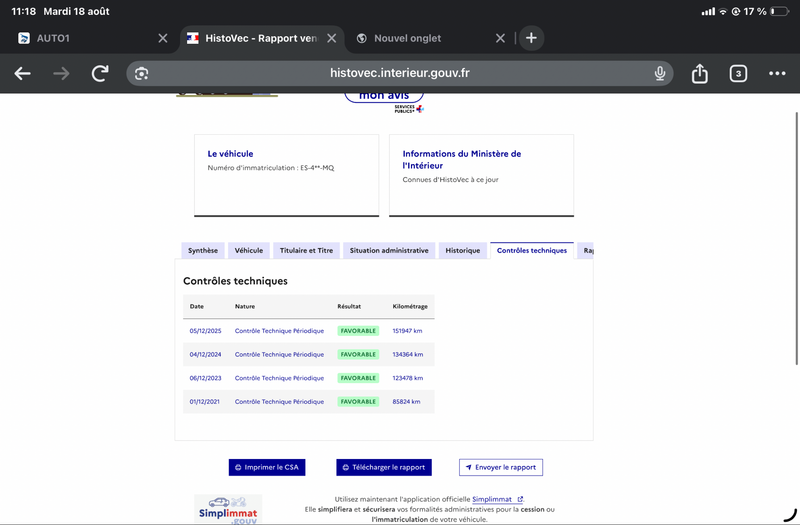The image size is (800, 525).
Task: Click the FAVORABLE badge in the 01/12/2021 row
Action: tap(358, 402)
